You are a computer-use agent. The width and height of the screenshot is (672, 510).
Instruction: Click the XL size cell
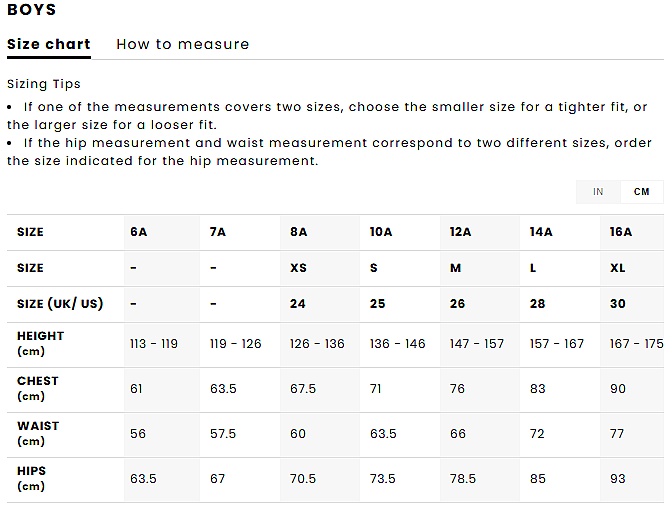pyautogui.click(x=617, y=268)
